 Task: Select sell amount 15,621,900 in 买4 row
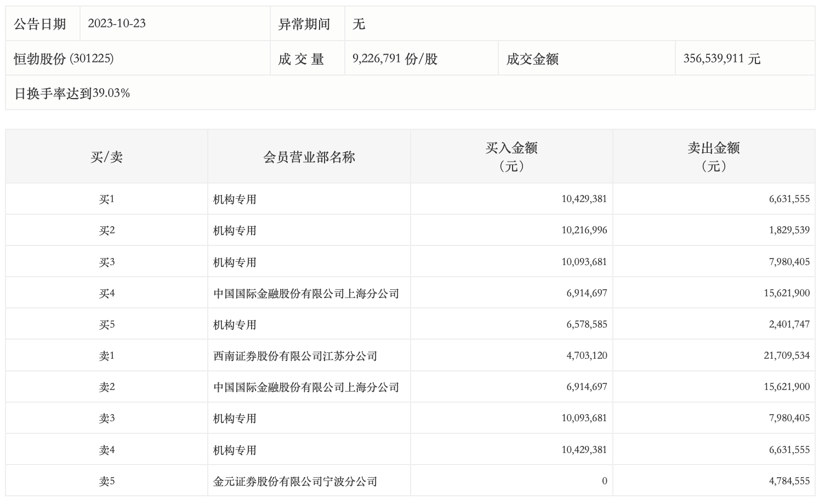point(787,293)
